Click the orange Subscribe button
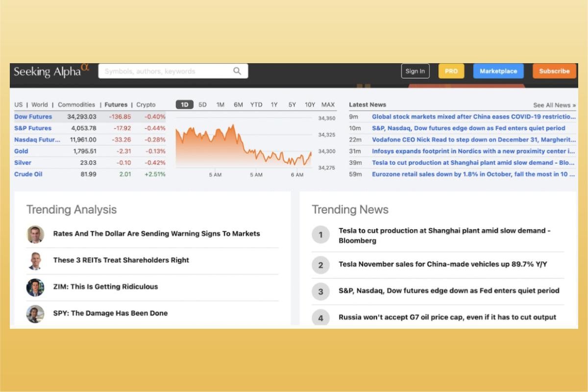The height and width of the screenshot is (392, 588). 554,71
